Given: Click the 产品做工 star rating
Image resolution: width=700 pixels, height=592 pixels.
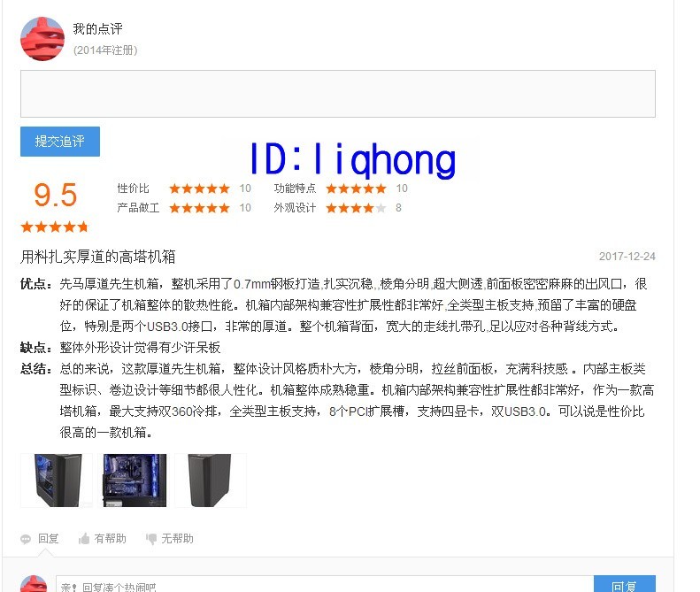Looking at the screenshot, I should pos(199,208).
